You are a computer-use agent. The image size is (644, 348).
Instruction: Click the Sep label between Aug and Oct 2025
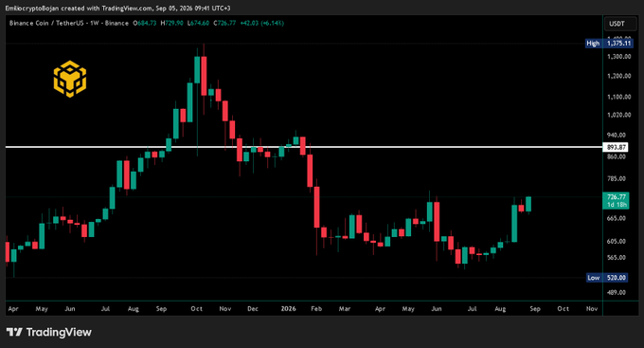(x=161, y=308)
